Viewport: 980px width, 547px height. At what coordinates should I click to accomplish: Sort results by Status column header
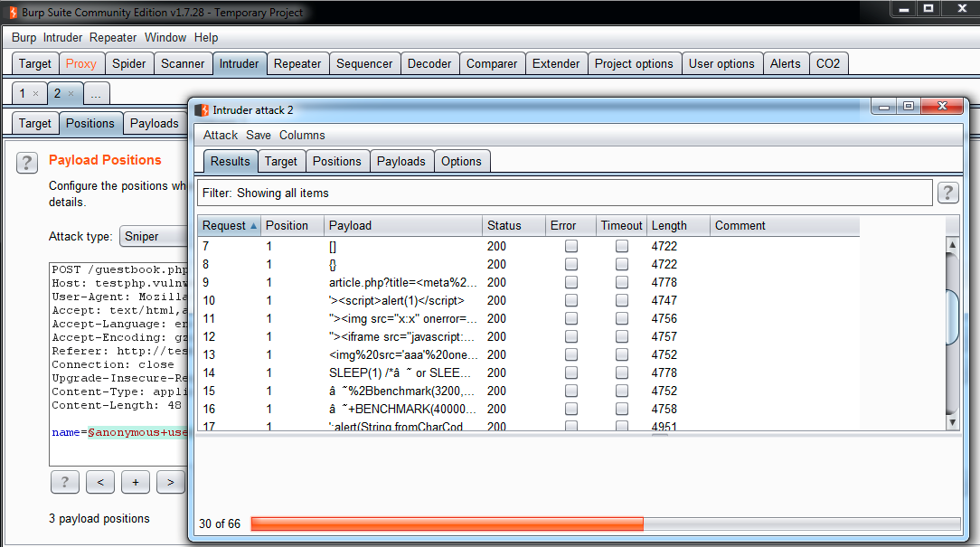click(514, 226)
